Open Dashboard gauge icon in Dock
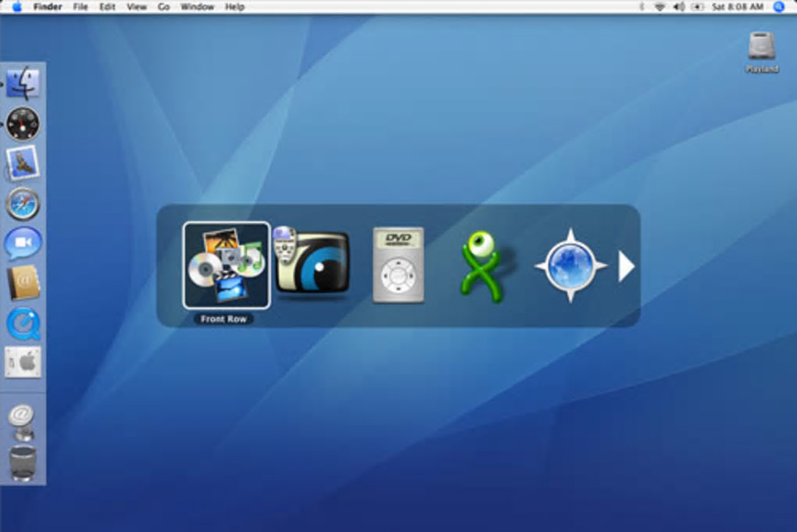The height and width of the screenshot is (532, 797). pyautogui.click(x=23, y=123)
